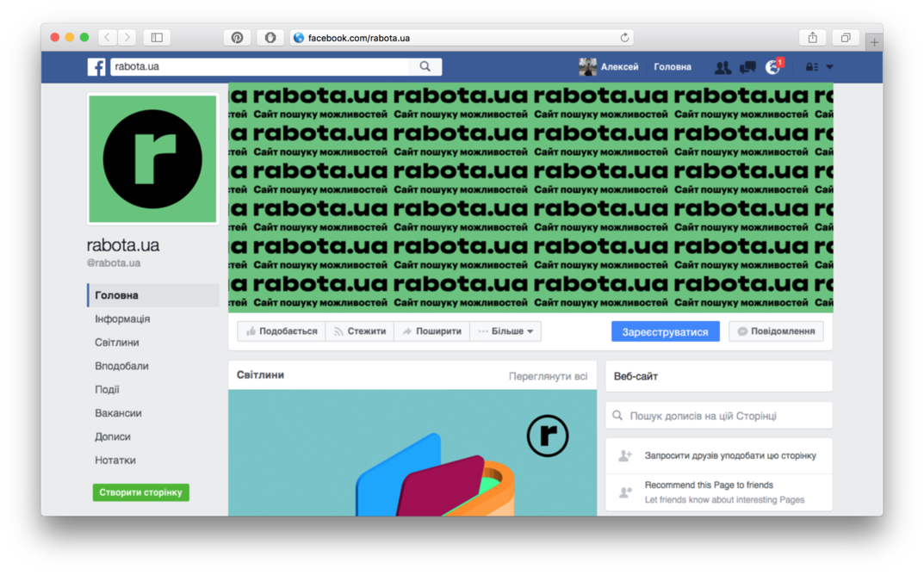Toggle Подобається like on the page

[282, 331]
